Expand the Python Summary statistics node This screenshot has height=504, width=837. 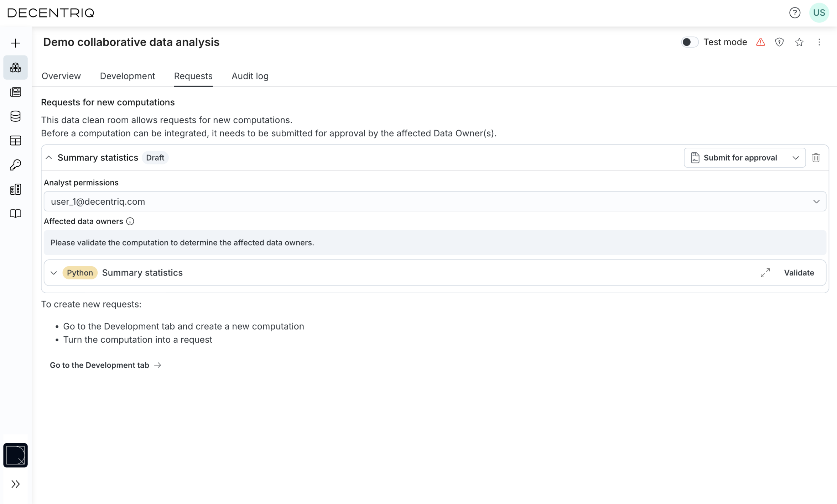[53, 272]
